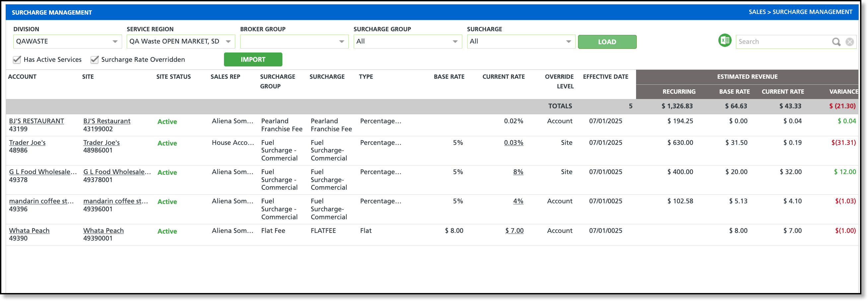Select the $ 400.00 recurring revenue cell
The width and height of the screenshot is (868, 301).
pos(680,172)
